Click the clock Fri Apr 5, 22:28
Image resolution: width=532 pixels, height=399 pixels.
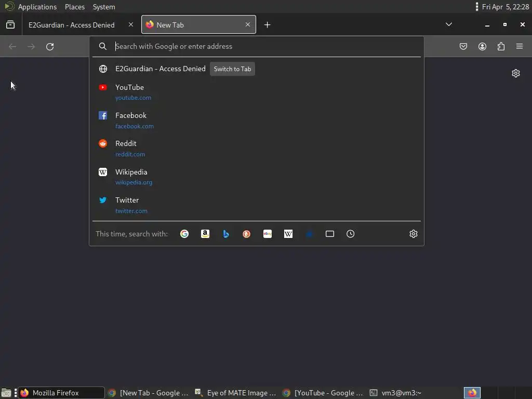pyautogui.click(x=505, y=7)
